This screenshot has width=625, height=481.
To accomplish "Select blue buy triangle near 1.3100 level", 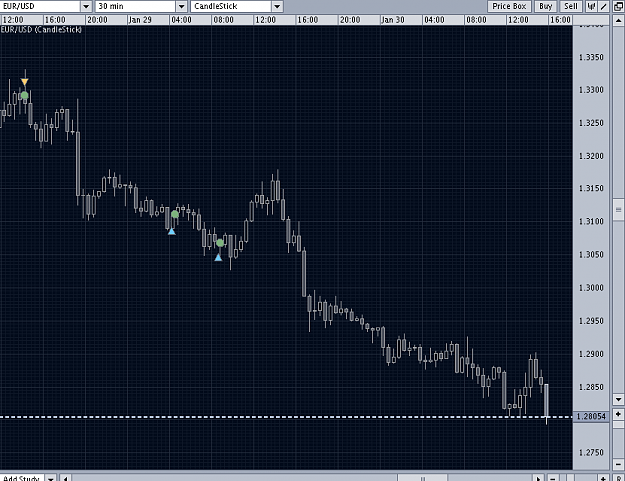I will [x=171, y=232].
